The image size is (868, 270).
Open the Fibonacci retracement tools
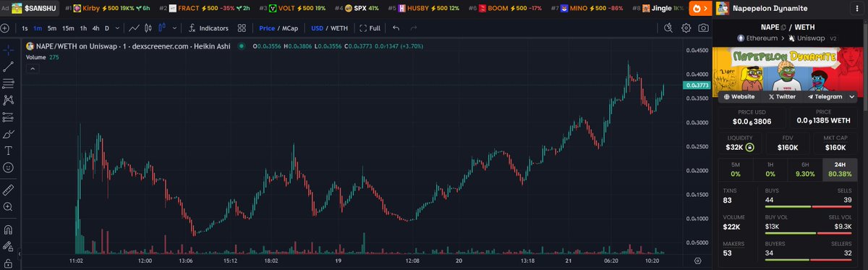click(x=9, y=84)
